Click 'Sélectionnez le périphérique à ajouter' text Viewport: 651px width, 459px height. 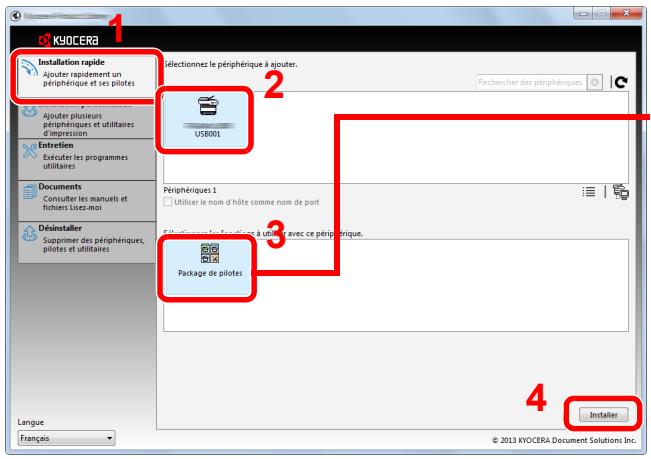tap(230, 64)
